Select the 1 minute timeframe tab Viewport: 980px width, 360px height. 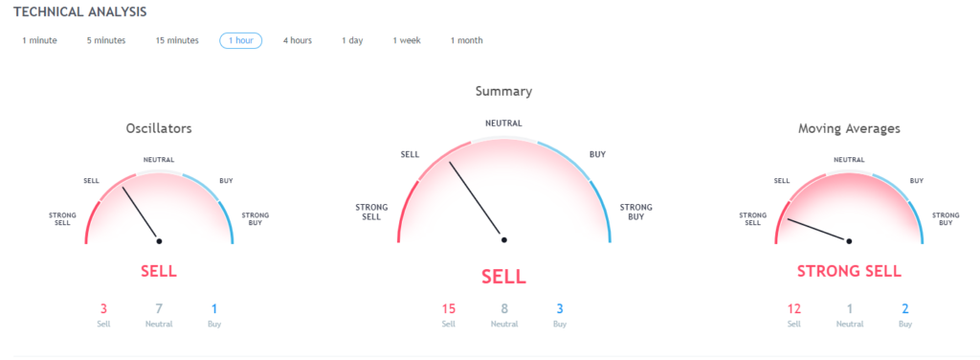pyautogui.click(x=39, y=40)
